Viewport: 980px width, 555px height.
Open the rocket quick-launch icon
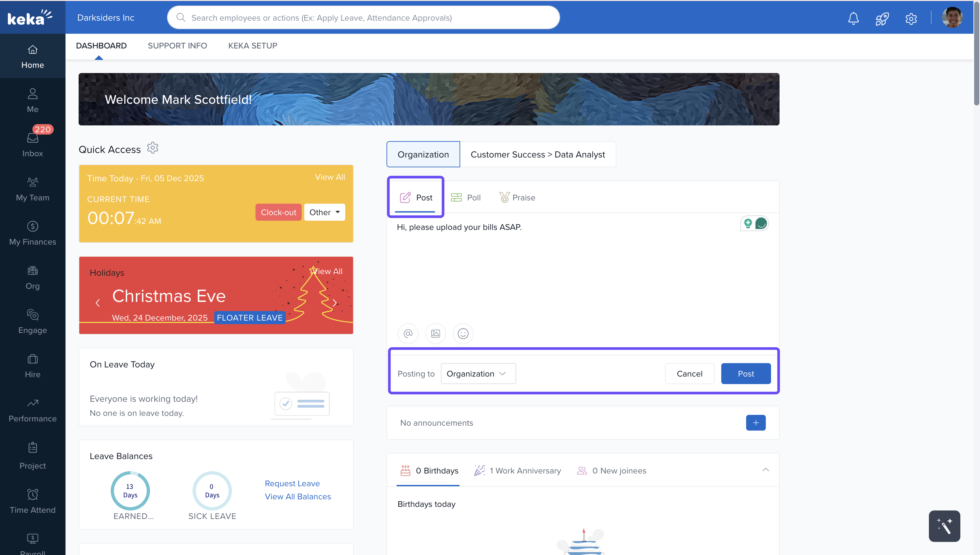coord(882,18)
